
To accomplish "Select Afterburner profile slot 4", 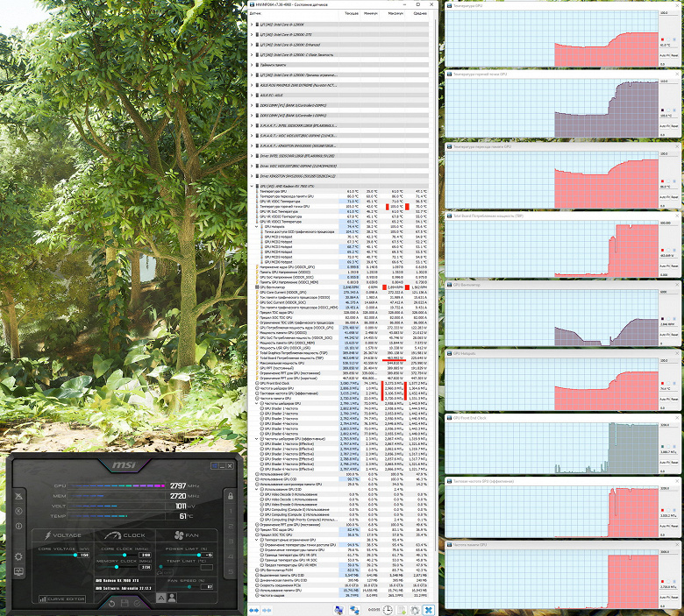I will pyautogui.click(x=231, y=556).
